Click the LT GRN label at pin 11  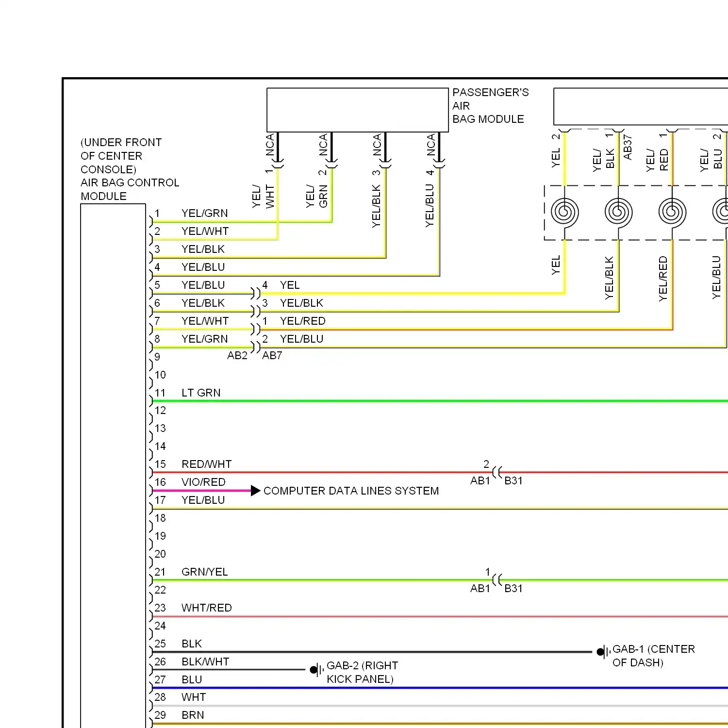pyautogui.click(x=201, y=393)
